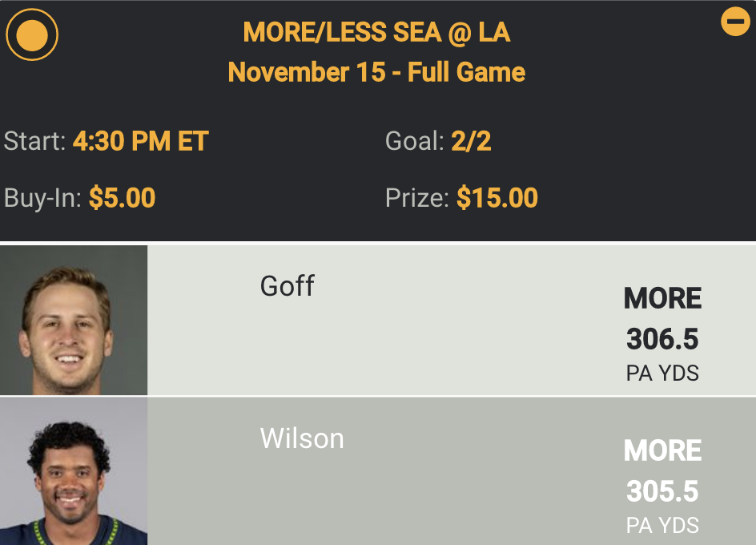756x545 pixels.
Task: Click the $5.00 buy-in amount
Action: [122, 198]
